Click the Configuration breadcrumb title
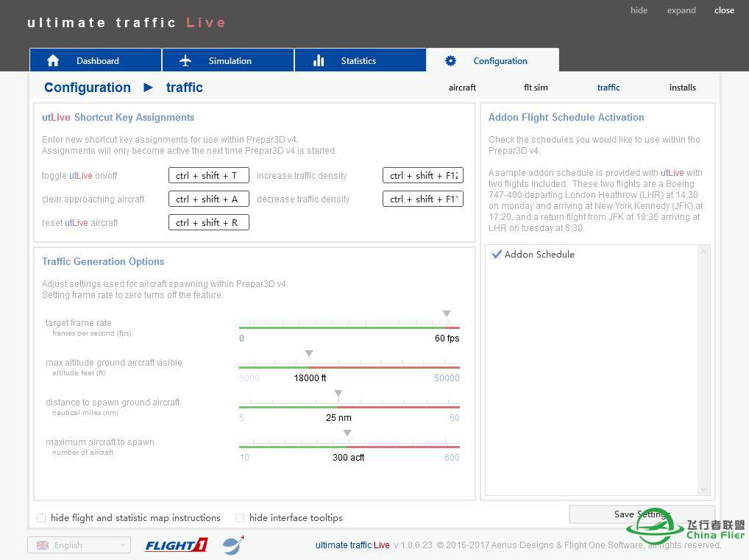 coord(88,88)
